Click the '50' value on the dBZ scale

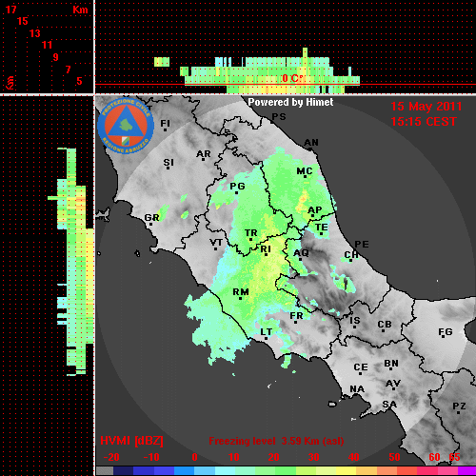click(x=394, y=457)
